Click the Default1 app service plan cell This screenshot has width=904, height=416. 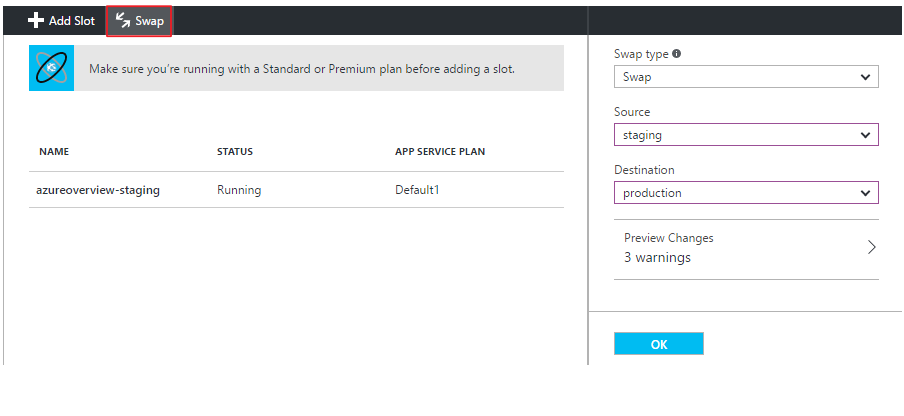417,190
